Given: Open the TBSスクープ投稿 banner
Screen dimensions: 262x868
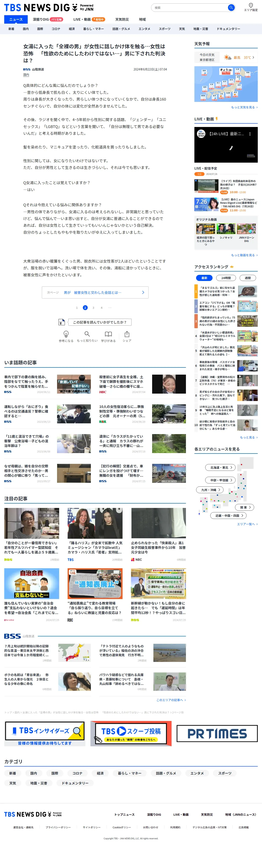Looking at the screenshot, I should [x=131, y=734].
